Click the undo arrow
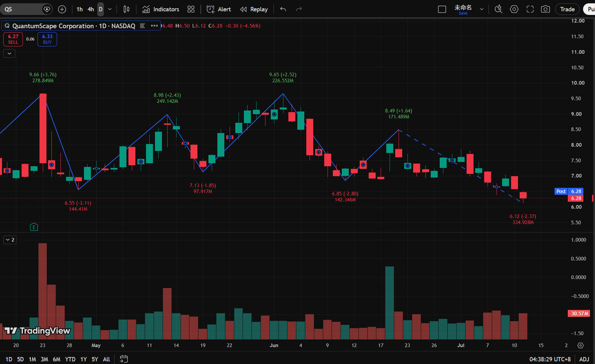The width and height of the screenshot is (595, 364). coord(283,9)
